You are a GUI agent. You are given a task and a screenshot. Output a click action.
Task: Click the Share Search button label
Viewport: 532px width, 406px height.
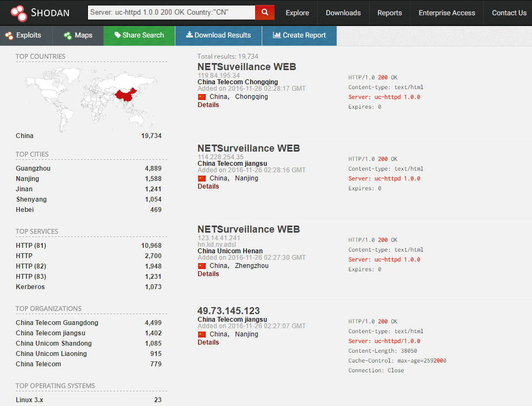click(x=143, y=35)
